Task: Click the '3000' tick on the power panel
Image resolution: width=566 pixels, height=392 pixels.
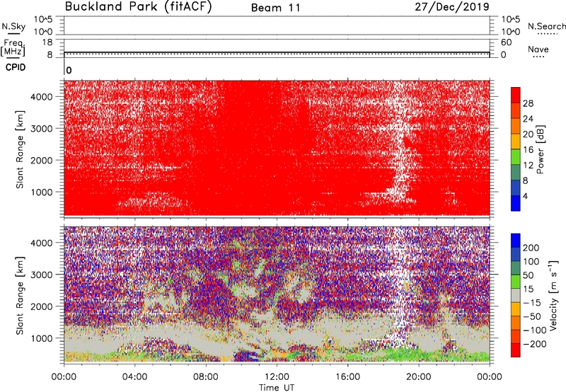Action: pyautogui.click(x=42, y=128)
